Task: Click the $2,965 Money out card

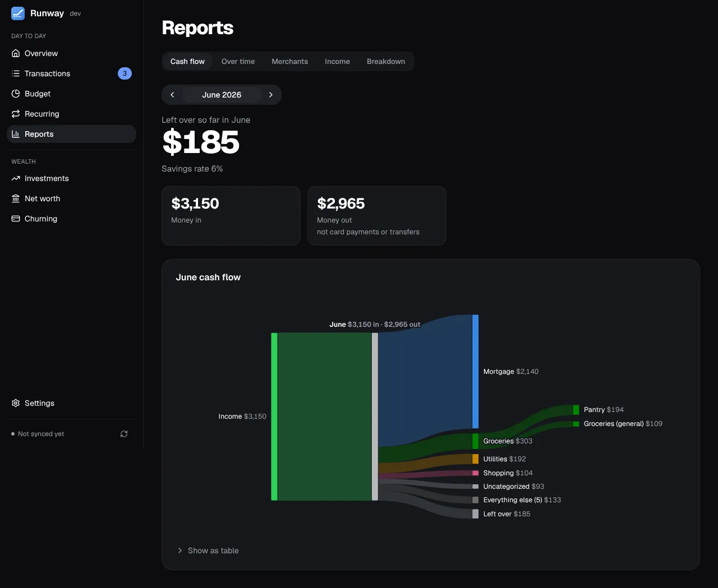Action: pyautogui.click(x=377, y=216)
